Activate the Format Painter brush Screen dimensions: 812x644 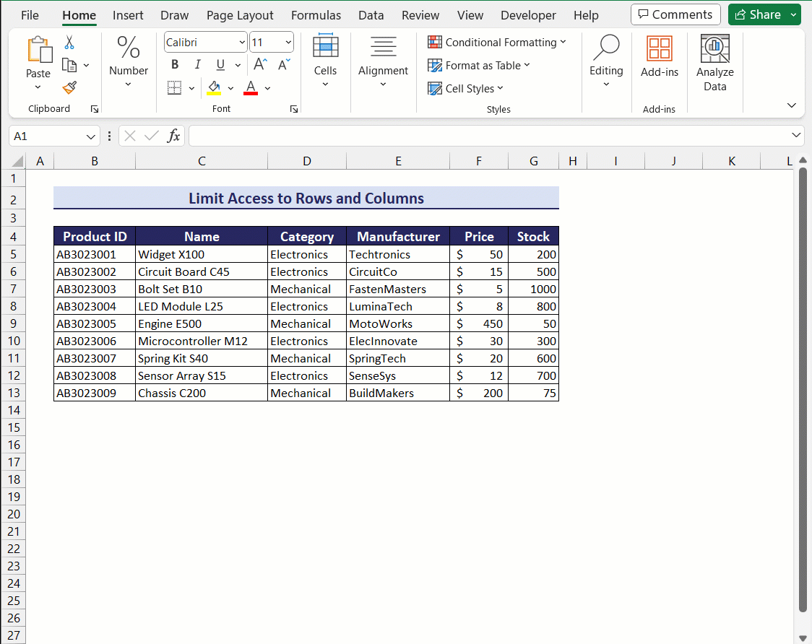(69, 88)
